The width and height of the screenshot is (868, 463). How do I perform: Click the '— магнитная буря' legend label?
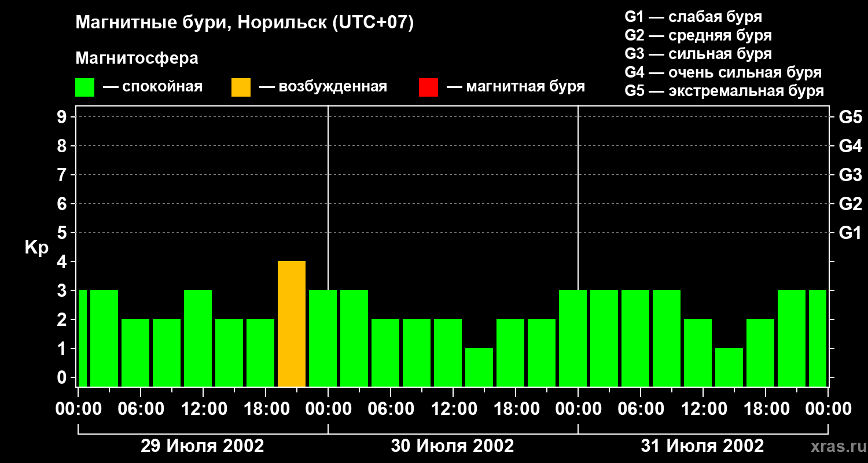(x=516, y=87)
